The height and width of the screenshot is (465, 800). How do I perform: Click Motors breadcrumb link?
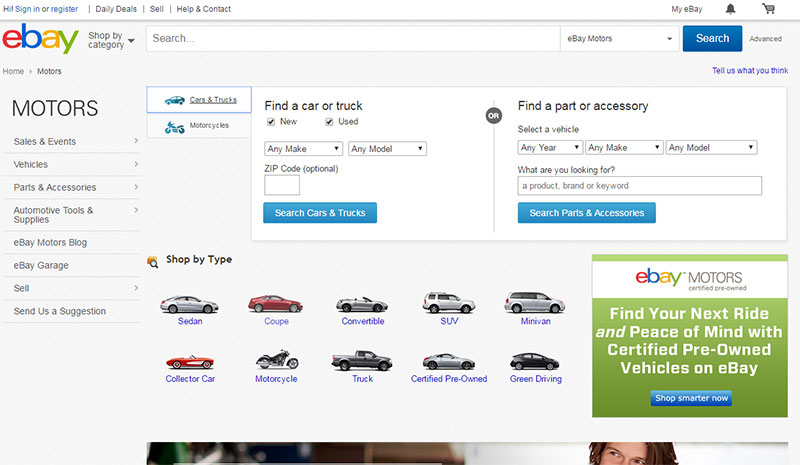(x=49, y=71)
